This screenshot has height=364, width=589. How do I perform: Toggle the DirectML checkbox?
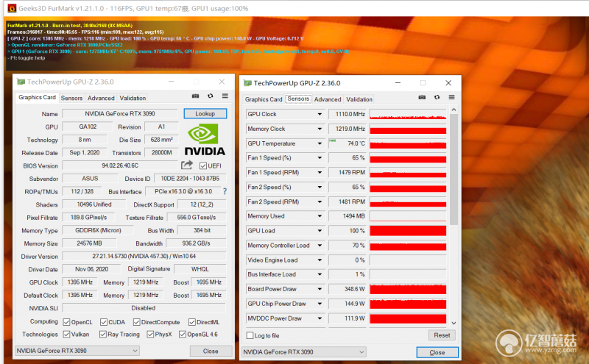click(x=192, y=322)
